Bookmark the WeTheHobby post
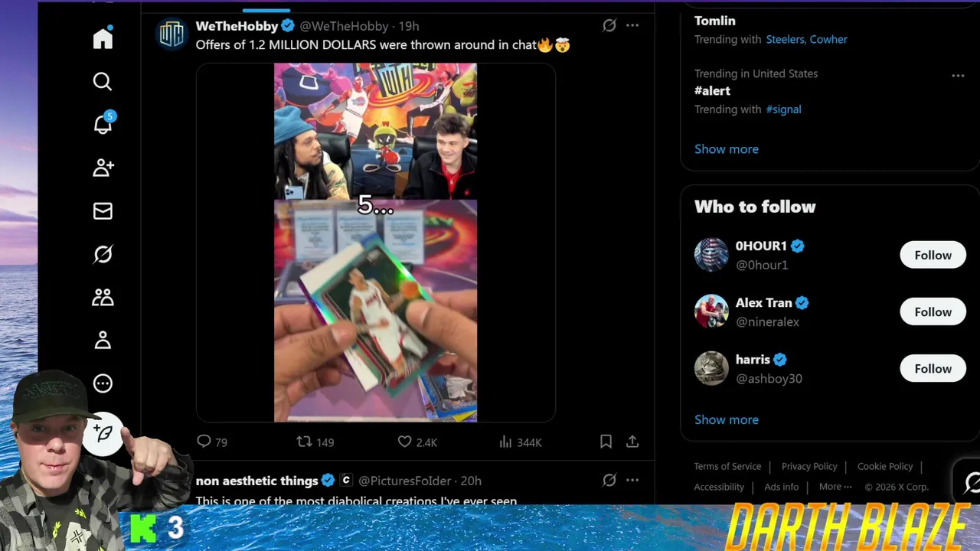This screenshot has height=551, width=980. point(606,442)
